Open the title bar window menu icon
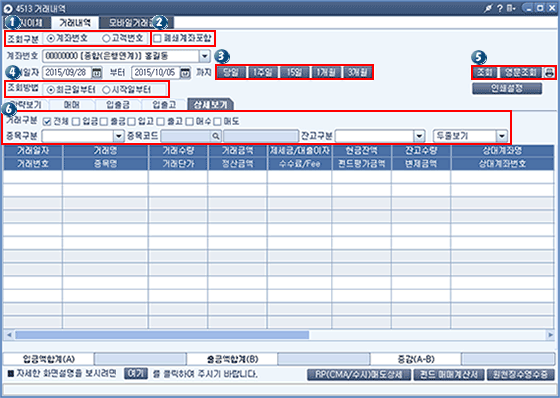Screen dimensions: 560x398 (x=511, y=9)
